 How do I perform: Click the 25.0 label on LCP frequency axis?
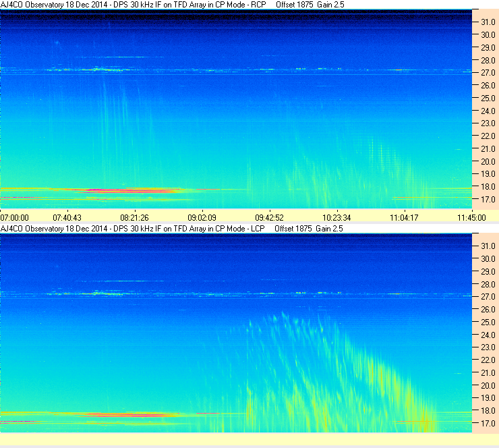point(488,323)
